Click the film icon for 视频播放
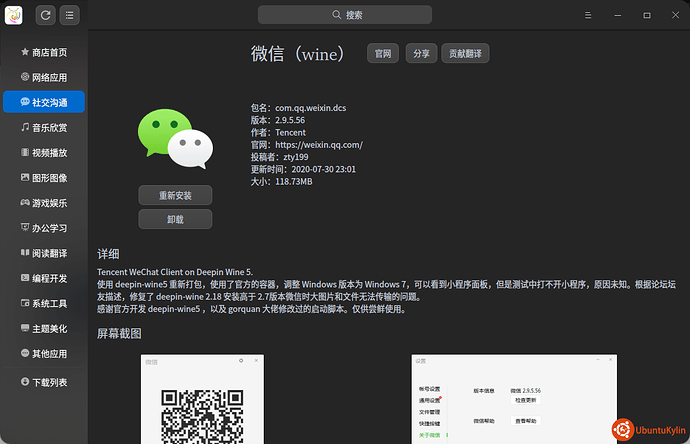690x444 pixels. coord(25,152)
